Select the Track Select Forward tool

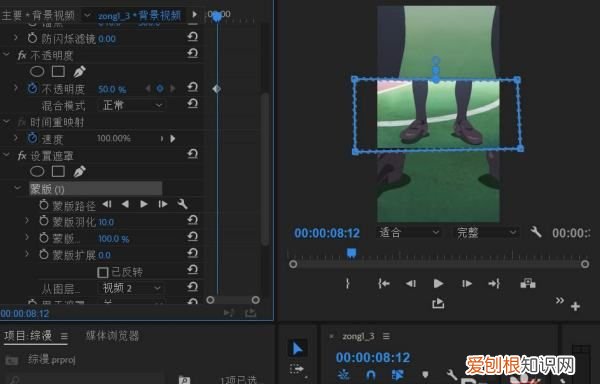tap(297, 369)
